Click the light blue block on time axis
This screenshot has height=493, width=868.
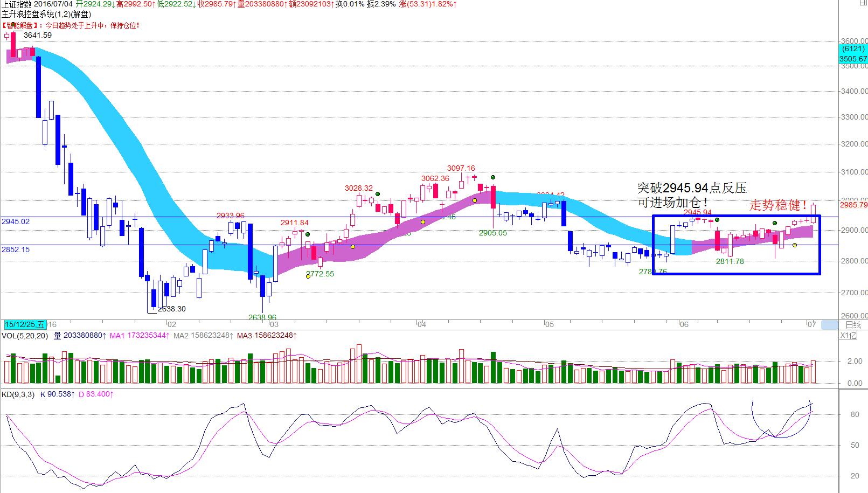tap(830, 324)
